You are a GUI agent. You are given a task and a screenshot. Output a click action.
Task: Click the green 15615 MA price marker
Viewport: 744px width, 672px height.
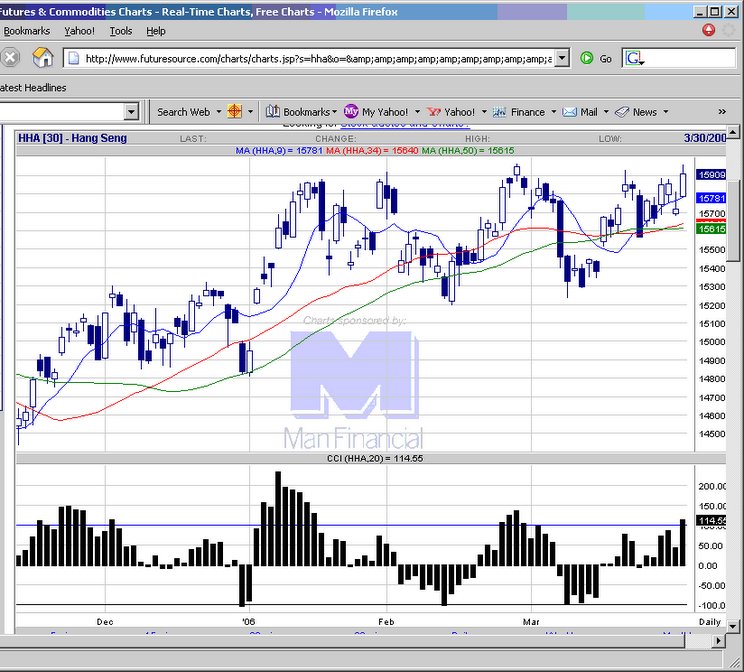tap(711, 229)
